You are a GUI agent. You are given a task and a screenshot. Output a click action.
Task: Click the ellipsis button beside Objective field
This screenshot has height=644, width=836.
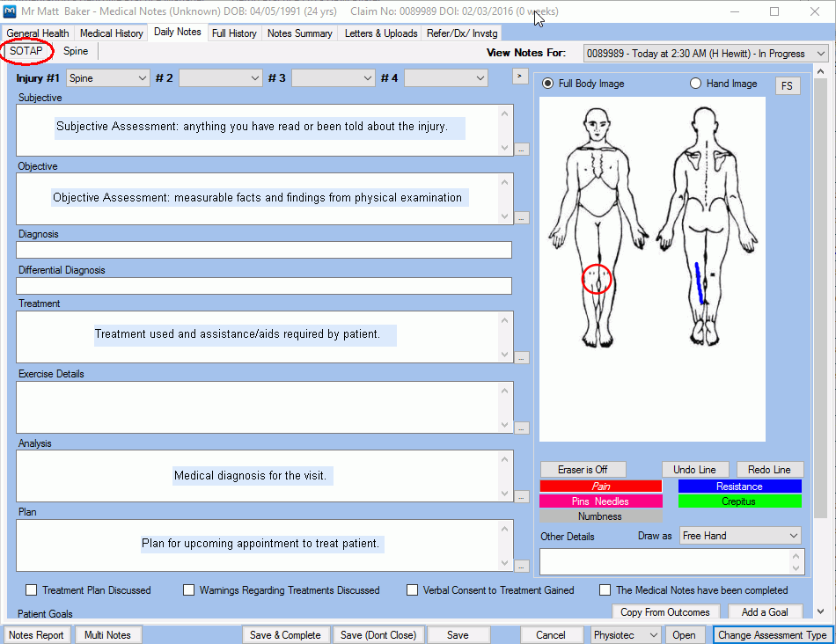(x=522, y=217)
